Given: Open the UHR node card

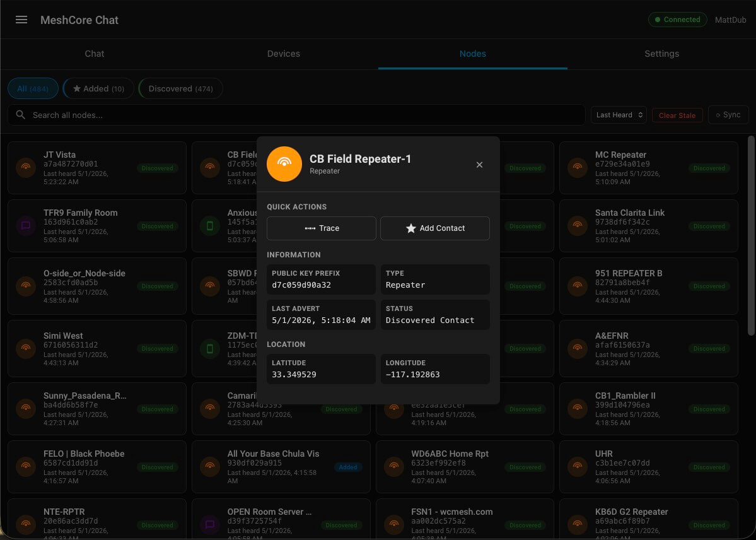Looking at the screenshot, I should 648,467.
